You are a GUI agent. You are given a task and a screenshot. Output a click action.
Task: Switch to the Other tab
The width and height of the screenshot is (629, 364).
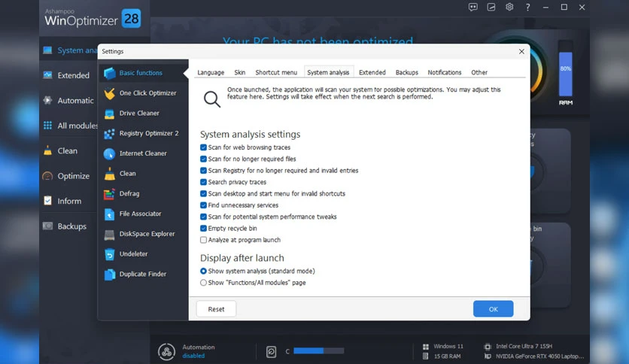point(479,72)
